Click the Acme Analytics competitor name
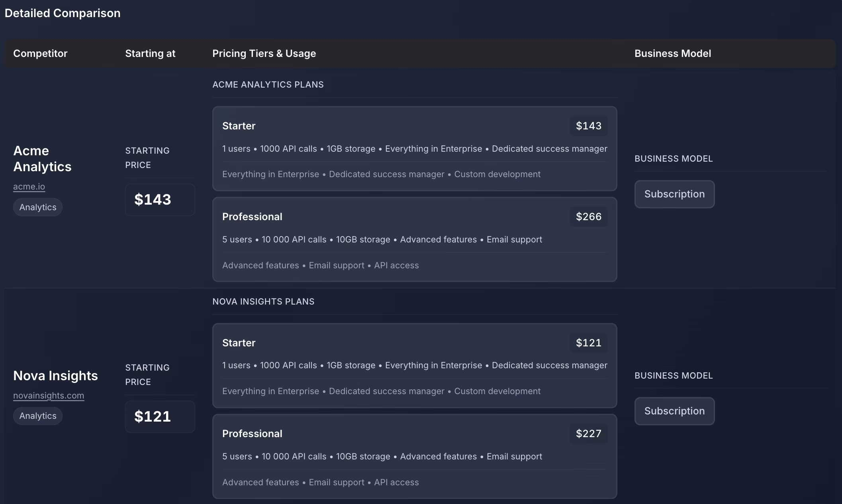 [42, 158]
